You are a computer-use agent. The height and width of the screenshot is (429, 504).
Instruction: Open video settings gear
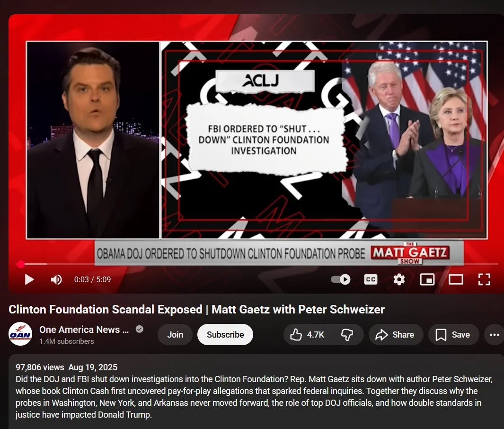pyautogui.click(x=399, y=279)
